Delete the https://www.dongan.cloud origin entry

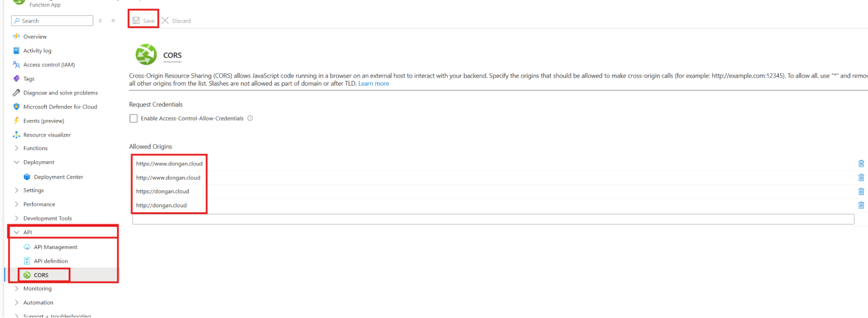pos(861,163)
